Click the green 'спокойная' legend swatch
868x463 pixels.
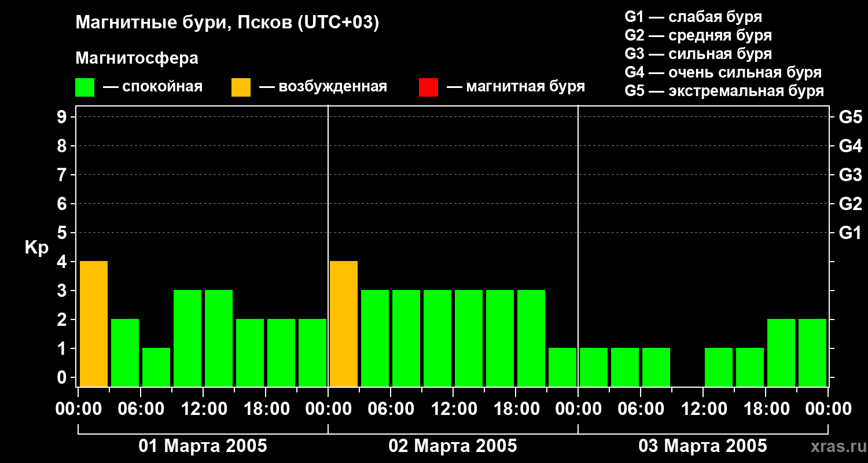click(x=84, y=87)
